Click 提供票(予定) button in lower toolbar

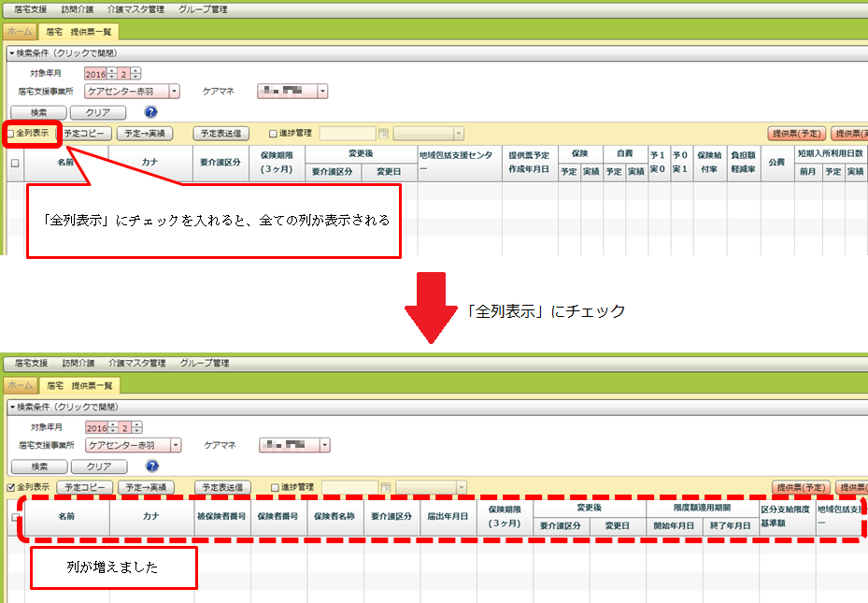click(800, 487)
